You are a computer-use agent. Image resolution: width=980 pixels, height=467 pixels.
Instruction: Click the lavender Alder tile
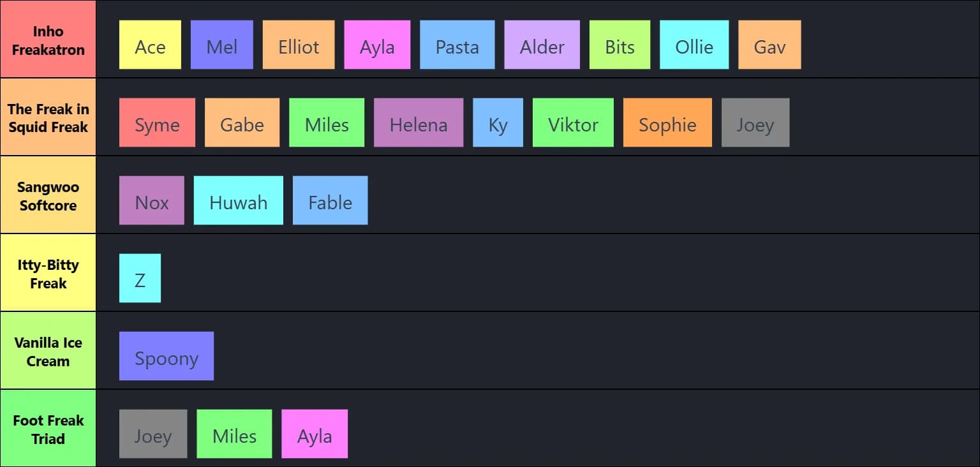[542, 45]
